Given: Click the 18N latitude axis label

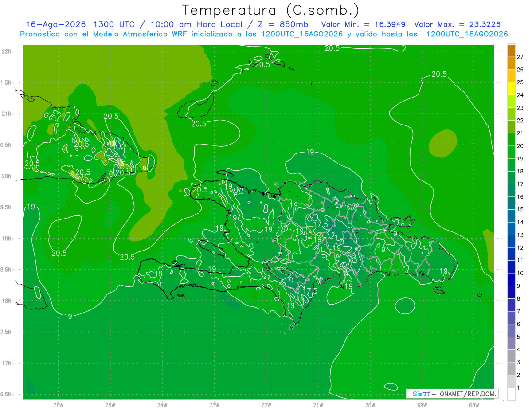Looking at the screenshot, I should (7, 301).
